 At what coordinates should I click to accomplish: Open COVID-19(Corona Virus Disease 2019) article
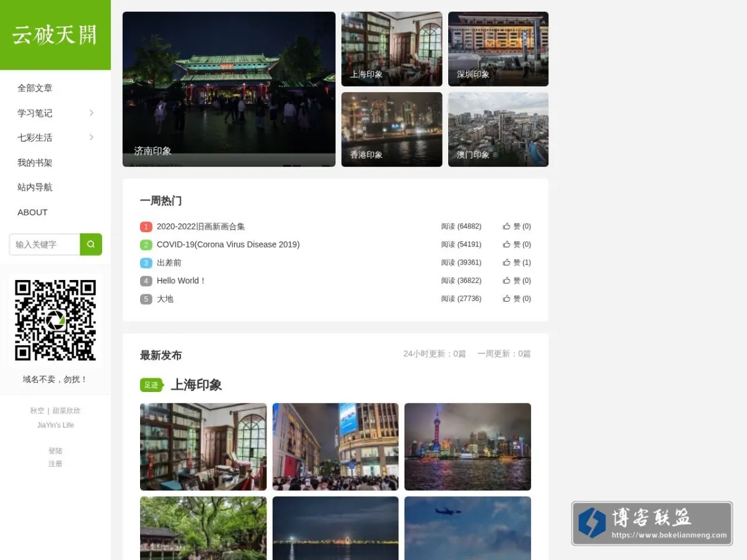[x=228, y=245]
